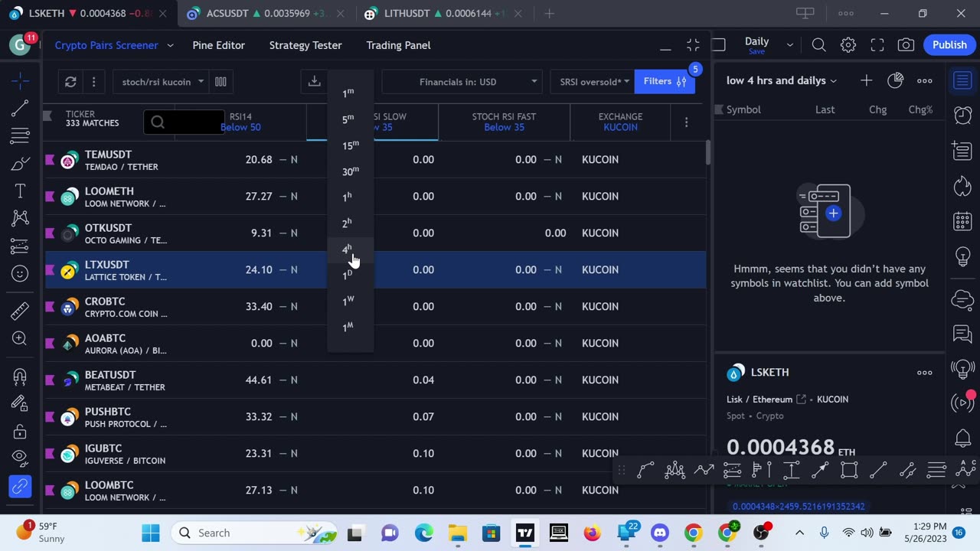Select the text annotation tool
The width and height of the screenshot is (980, 551).
point(20,191)
